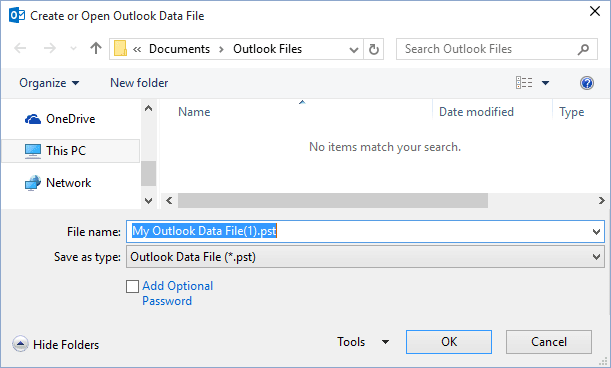Select Documents in the address path
The image size is (611, 368).
(179, 49)
